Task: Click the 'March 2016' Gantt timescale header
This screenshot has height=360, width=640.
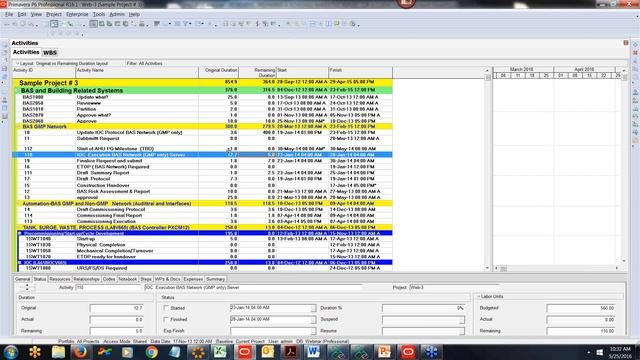Action: coord(522,70)
